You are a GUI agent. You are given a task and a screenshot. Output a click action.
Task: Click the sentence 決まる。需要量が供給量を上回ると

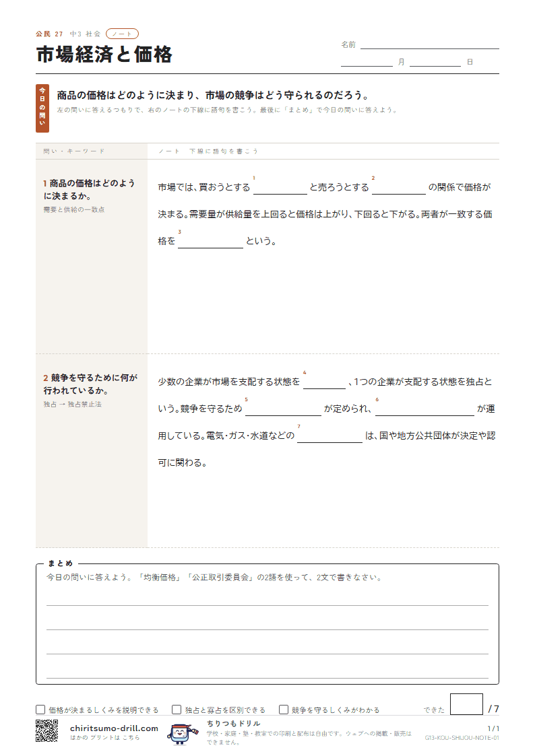tap(325, 214)
